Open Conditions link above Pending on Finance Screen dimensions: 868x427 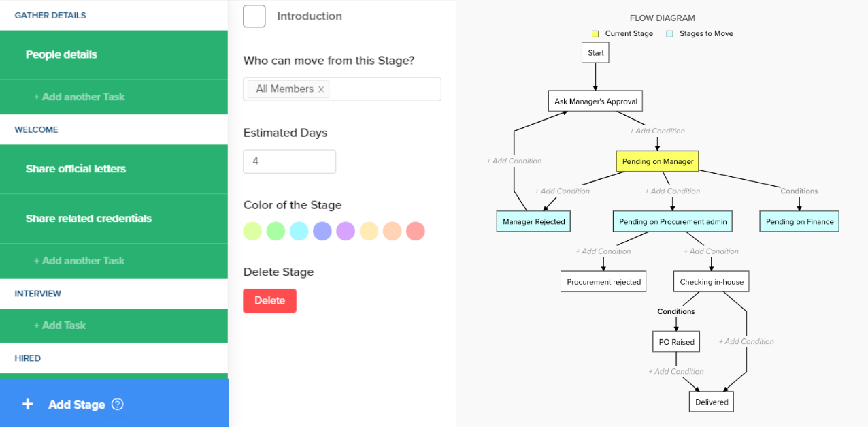click(799, 191)
